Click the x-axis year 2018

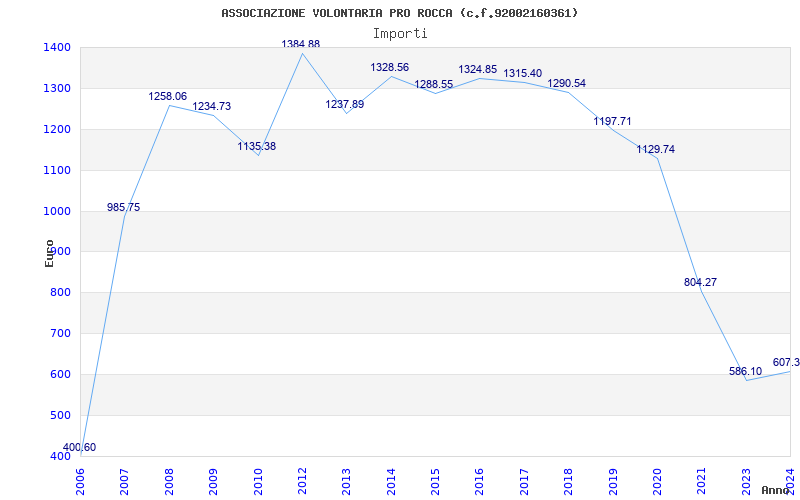(x=568, y=482)
